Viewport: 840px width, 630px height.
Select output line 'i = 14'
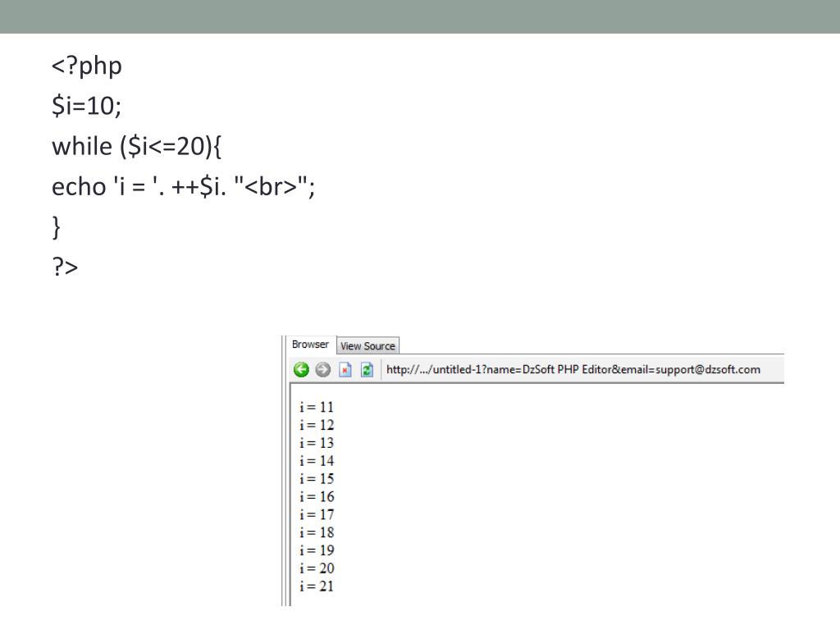coord(317,461)
